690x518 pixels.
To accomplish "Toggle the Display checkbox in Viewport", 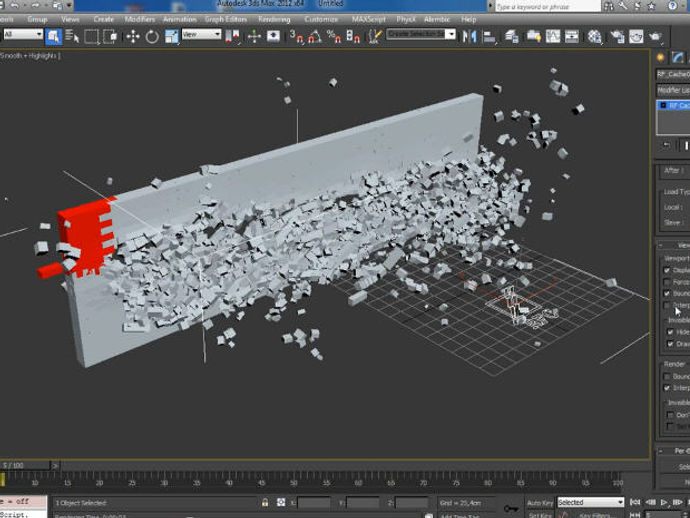I will (667, 270).
